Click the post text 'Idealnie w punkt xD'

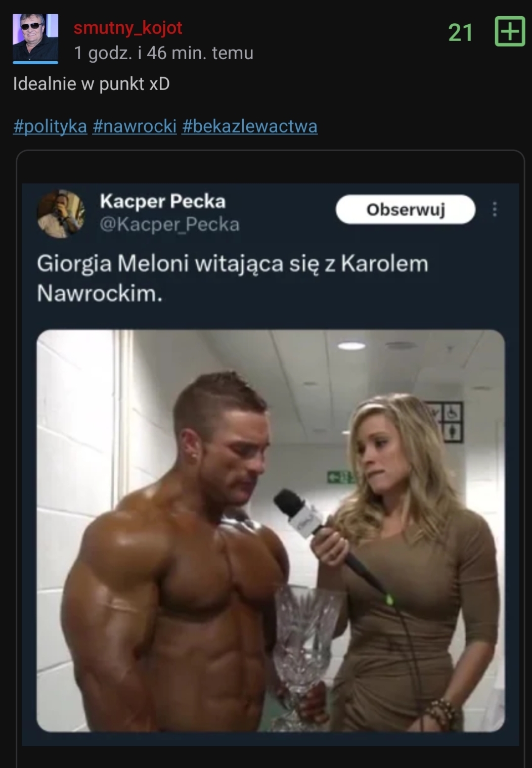coord(92,84)
